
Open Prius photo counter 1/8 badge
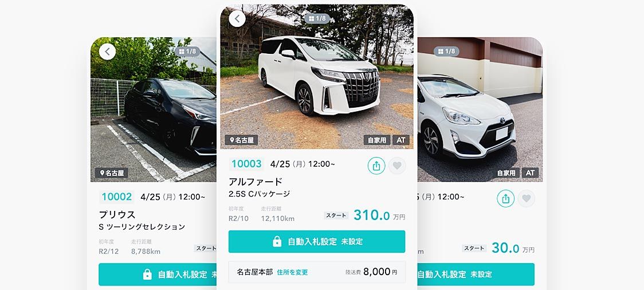[188, 52]
